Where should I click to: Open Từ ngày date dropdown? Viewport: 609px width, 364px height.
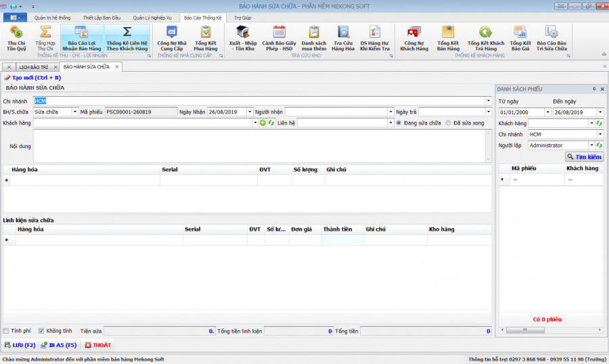[x=547, y=112]
